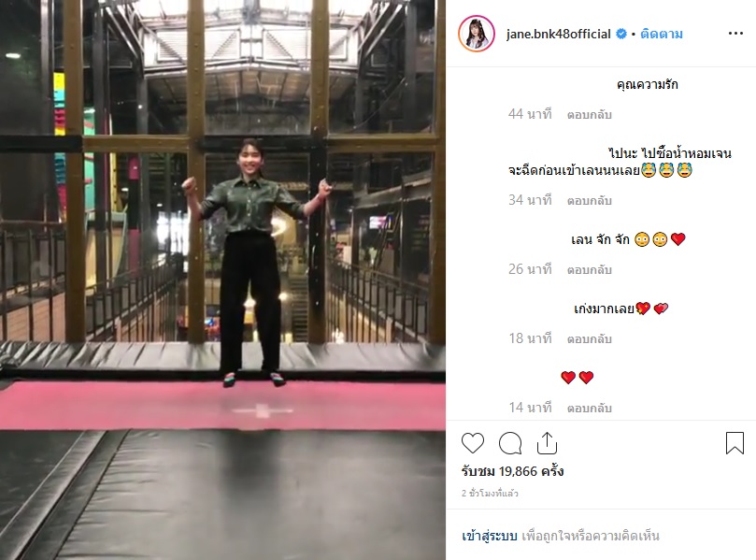Open jane.bnk48official username link
Screen dimensions: 756x560
point(558,34)
